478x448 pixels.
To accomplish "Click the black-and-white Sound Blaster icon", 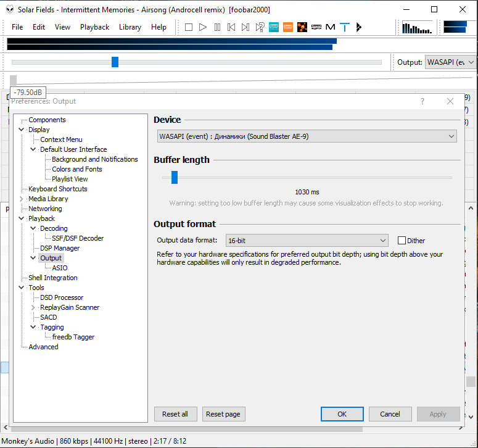I will 316,27.
